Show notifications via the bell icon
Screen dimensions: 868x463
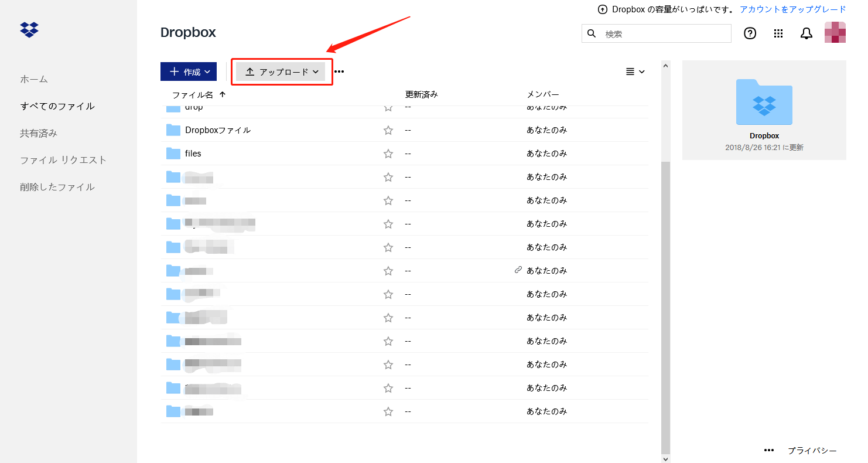(807, 33)
